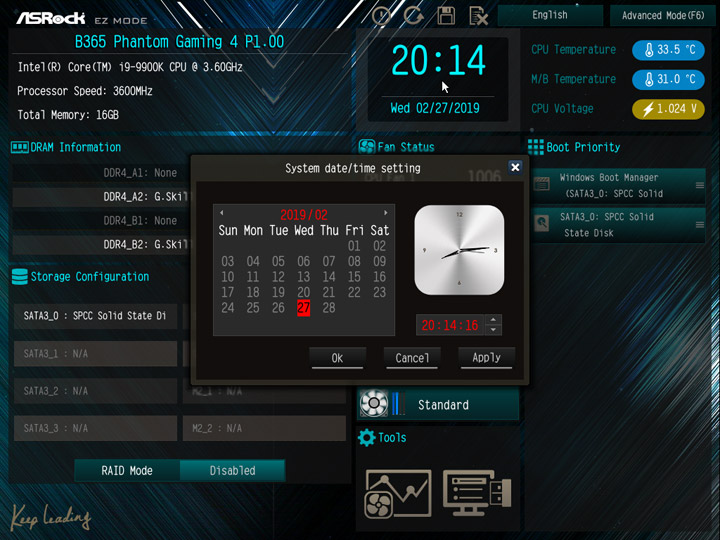Viewport: 720px width, 540px height.
Task: Click the RAID Mode label
Action: [x=127, y=471]
